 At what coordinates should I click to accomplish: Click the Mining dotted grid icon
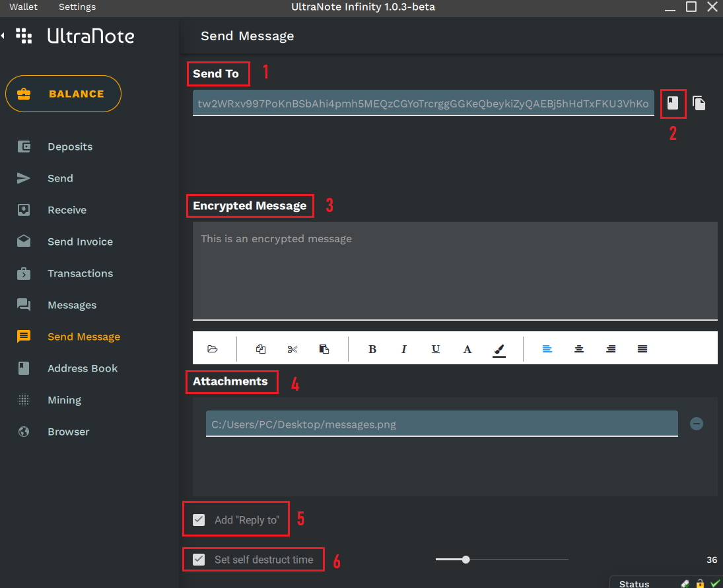[x=24, y=400]
